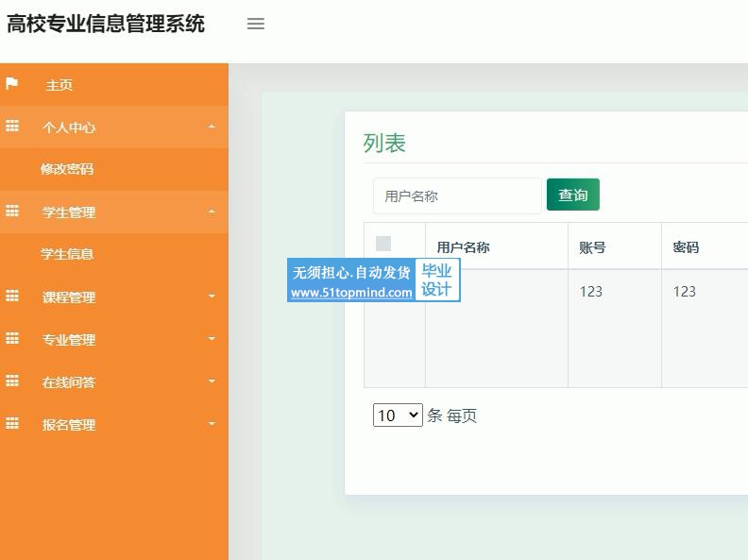Go to 主页 in sidebar

(59, 85)
